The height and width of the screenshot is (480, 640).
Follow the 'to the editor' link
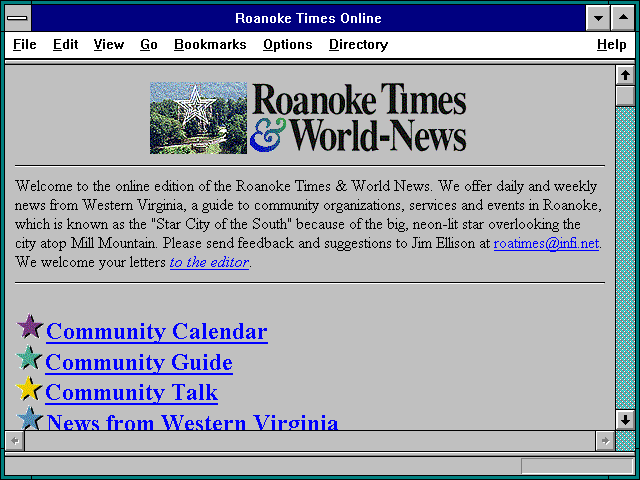tap(209, 262)
